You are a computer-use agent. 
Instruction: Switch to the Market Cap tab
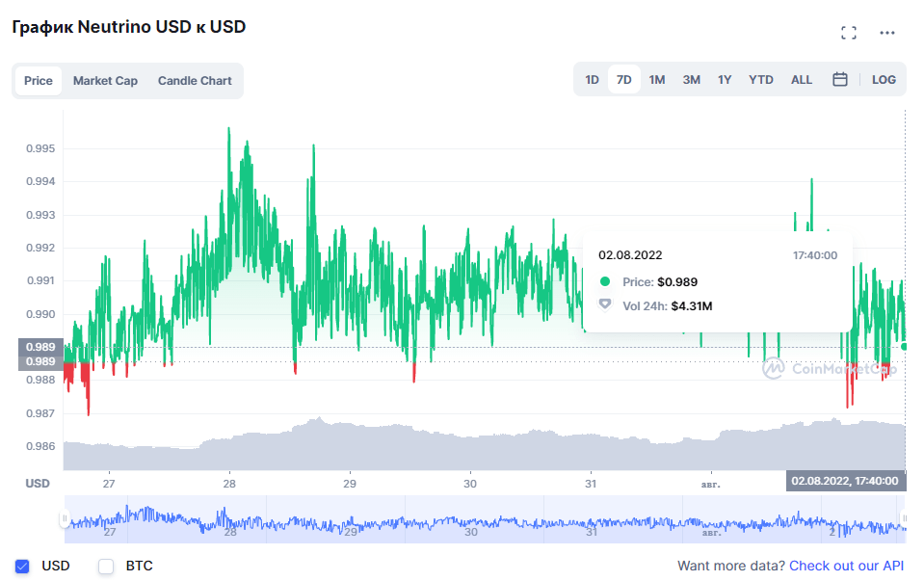[x=105, y=81]
